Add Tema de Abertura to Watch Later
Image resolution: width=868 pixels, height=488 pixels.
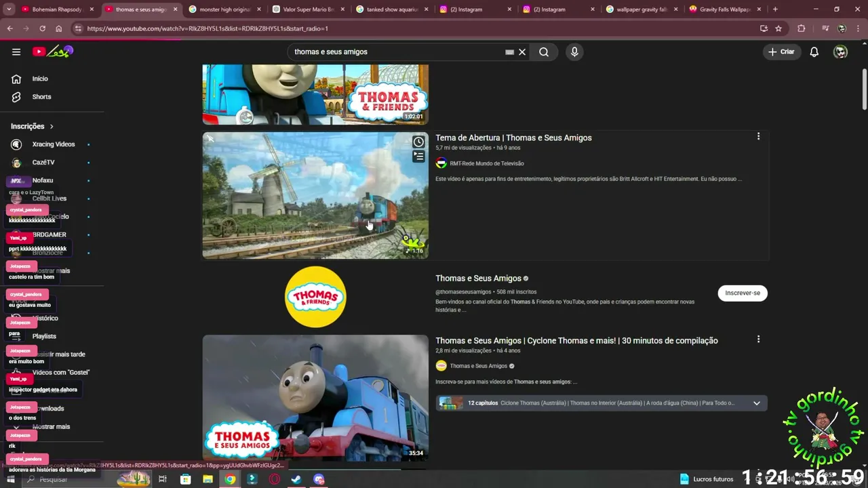pos(418,142)
